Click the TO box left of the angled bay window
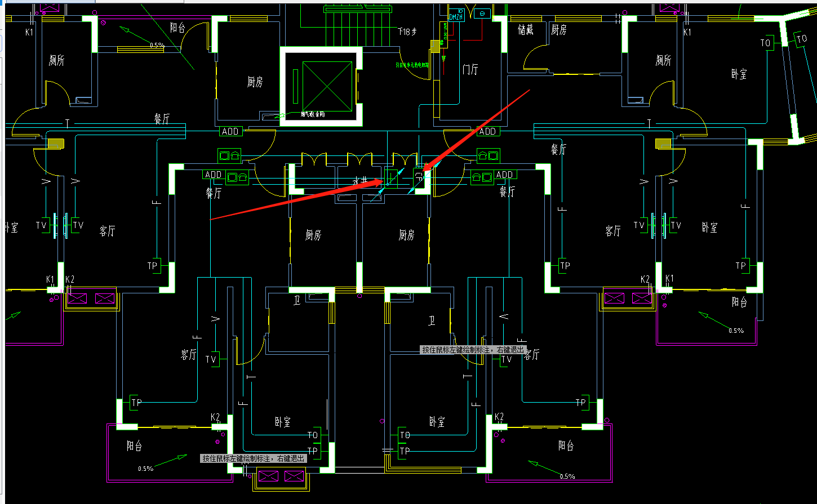 767,42
